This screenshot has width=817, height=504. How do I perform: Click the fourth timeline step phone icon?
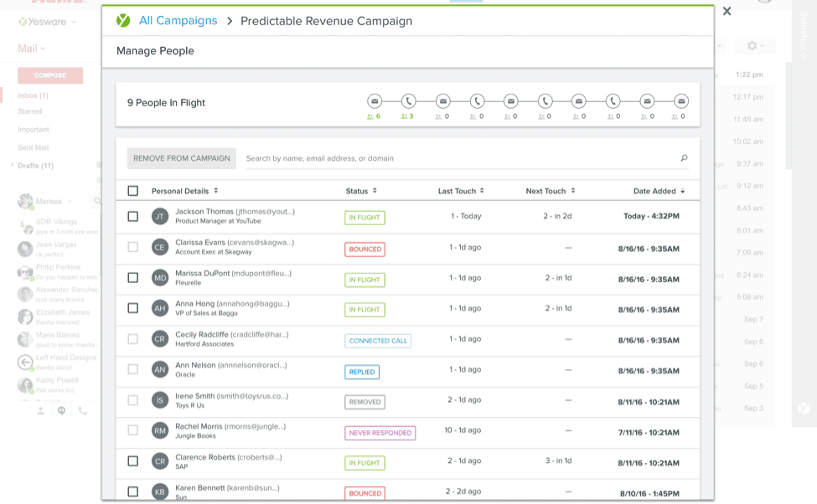477,101
